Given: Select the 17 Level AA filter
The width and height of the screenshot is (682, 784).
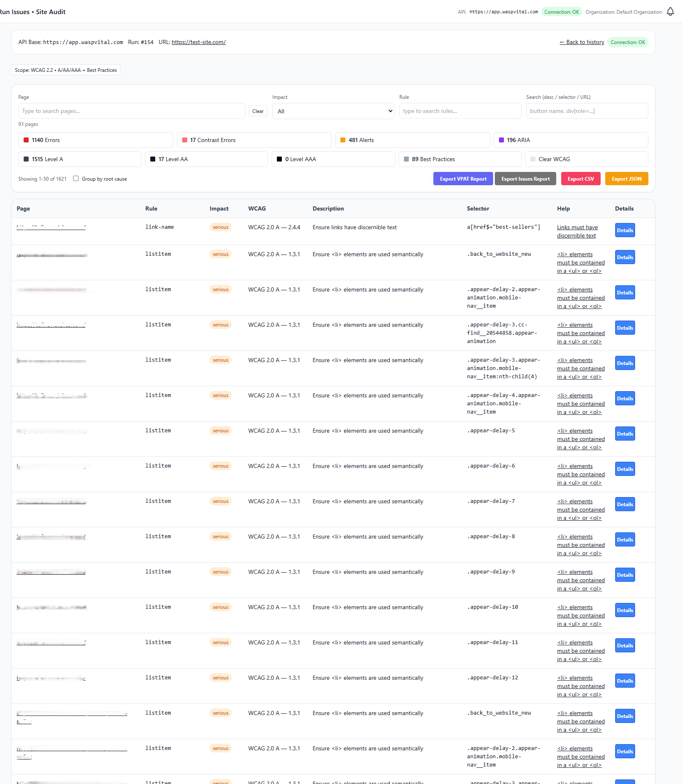Looking at the screenshot, I should 206,159.
